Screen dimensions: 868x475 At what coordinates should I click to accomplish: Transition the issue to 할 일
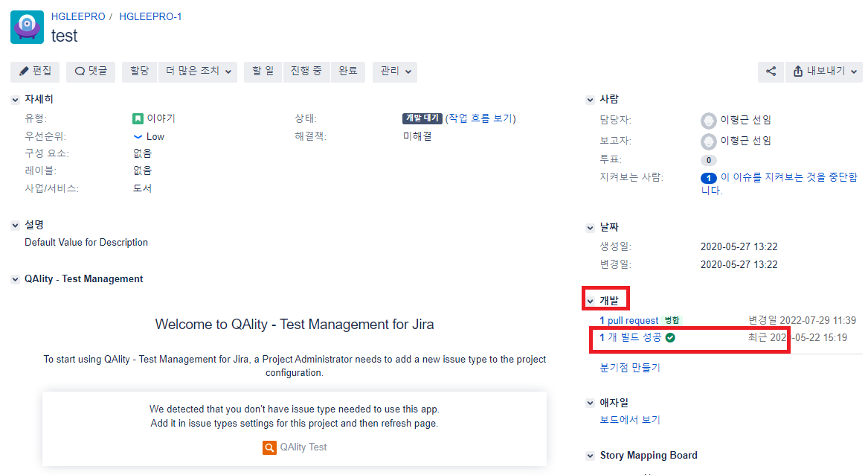point(263,71)
